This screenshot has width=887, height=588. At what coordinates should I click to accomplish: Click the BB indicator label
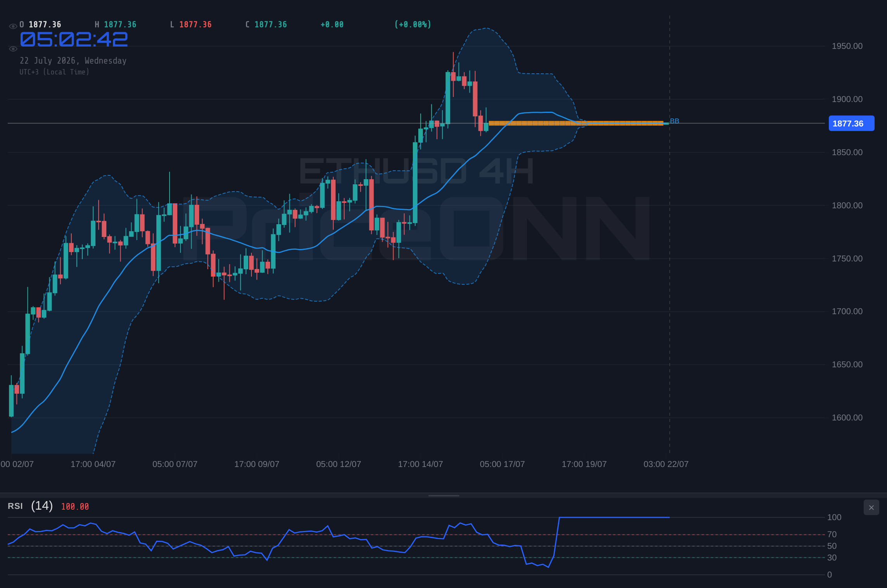click(674, 121)
